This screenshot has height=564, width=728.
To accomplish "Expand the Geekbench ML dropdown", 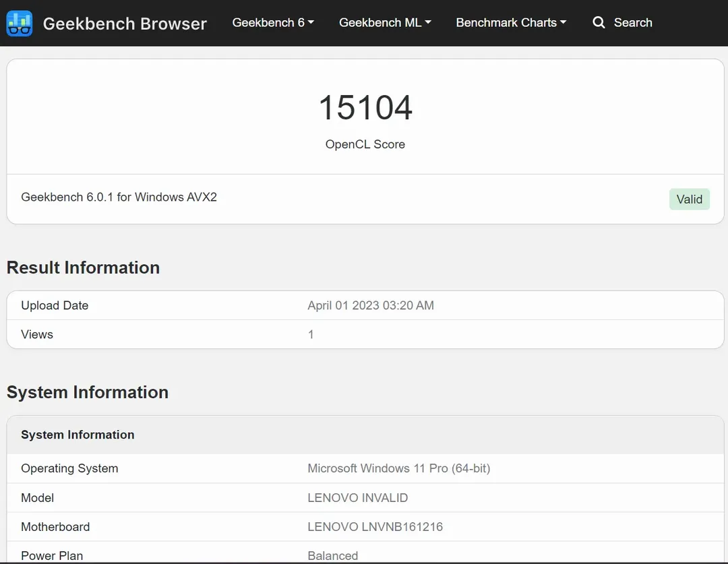I will tap(385, 23).
